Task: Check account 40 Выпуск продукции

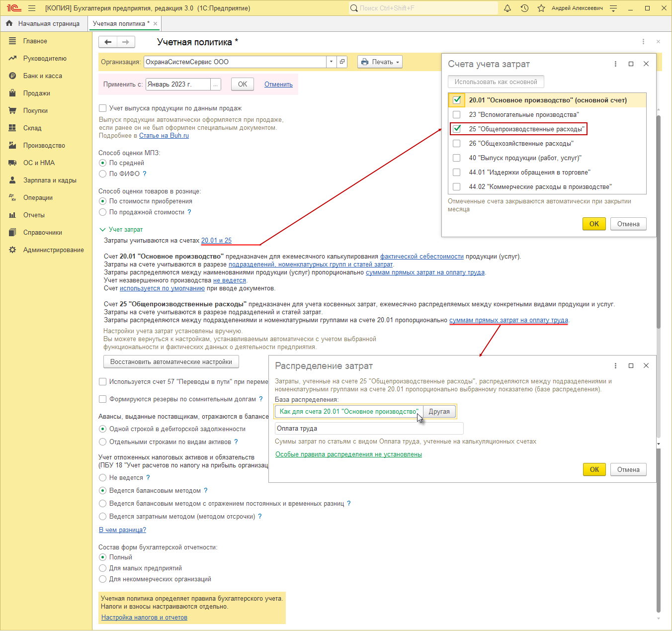Action: pyautogui.click(x=457, y=158)
